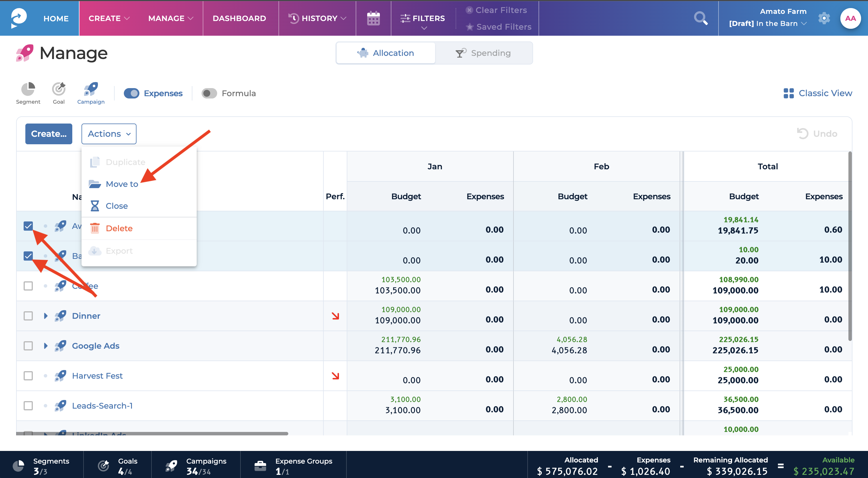The height and width of the screenshot is (478, 868).
Task: Switch to the Allocation tab
Action: pyautogui.click(x=386, y=53)
